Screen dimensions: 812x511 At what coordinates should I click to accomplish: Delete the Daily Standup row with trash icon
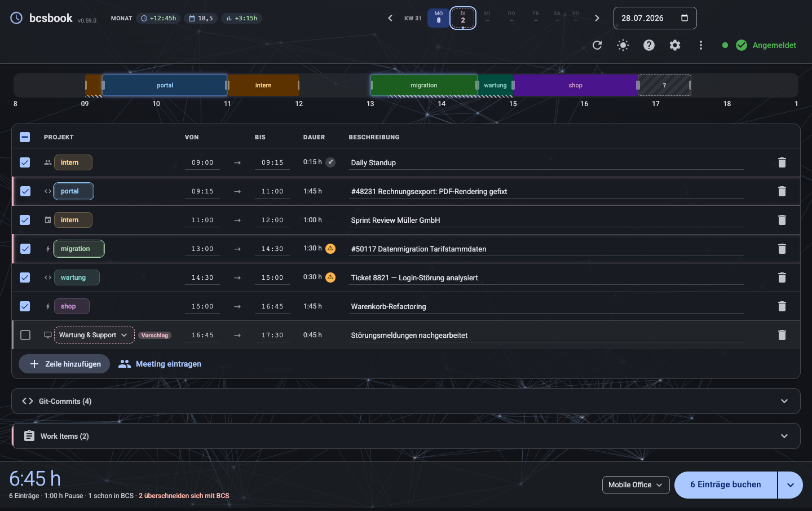(x=782, y=162)
